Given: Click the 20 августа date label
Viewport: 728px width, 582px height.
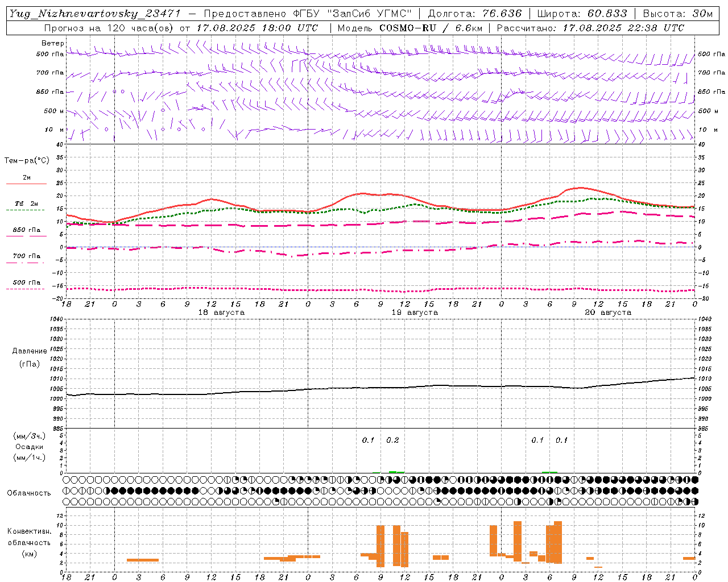Looking at the screenshot, I should [x=608, y=313].
